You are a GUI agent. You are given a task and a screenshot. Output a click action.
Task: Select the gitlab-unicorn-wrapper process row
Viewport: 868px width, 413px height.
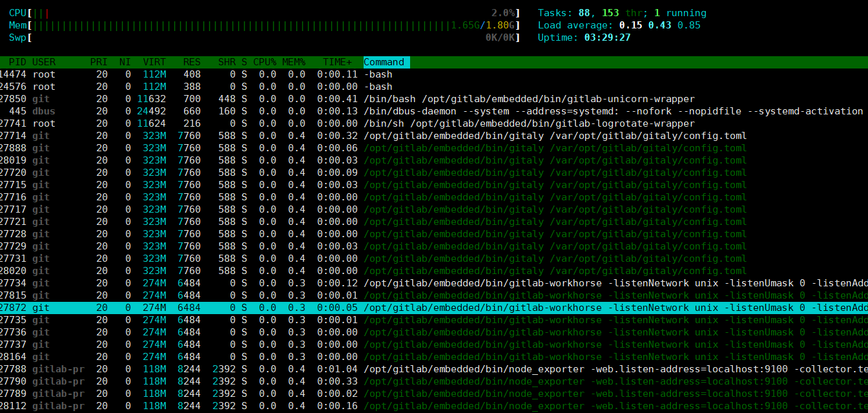coord(434,99)
